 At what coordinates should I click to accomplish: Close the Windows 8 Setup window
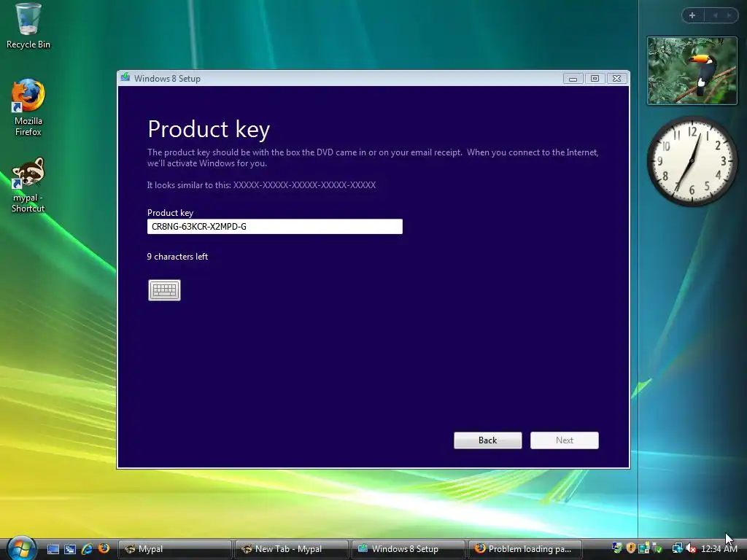(x=616, y=79)
